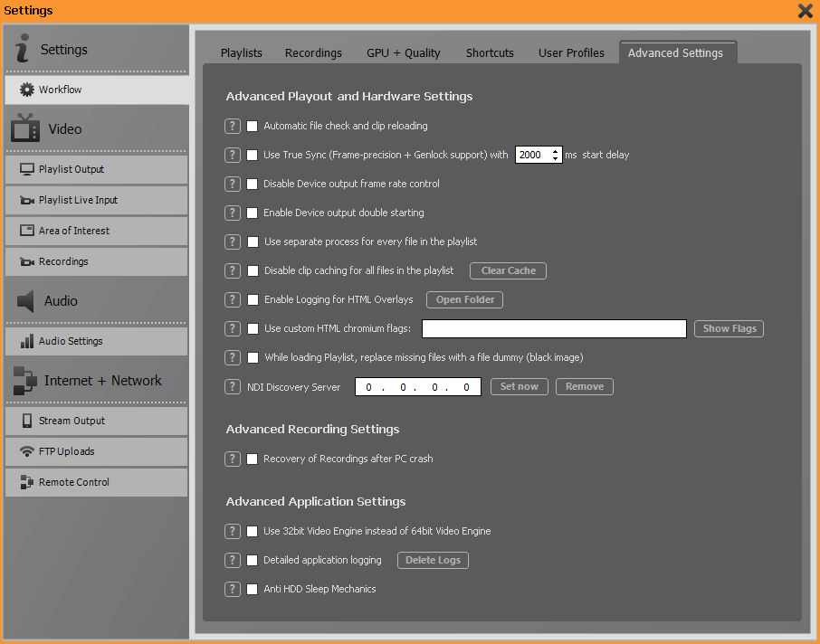Enable Use 32bit Video Engine checkbox
Screen dimensions: 820x644
pyautogui.click(x=253, y=531)
